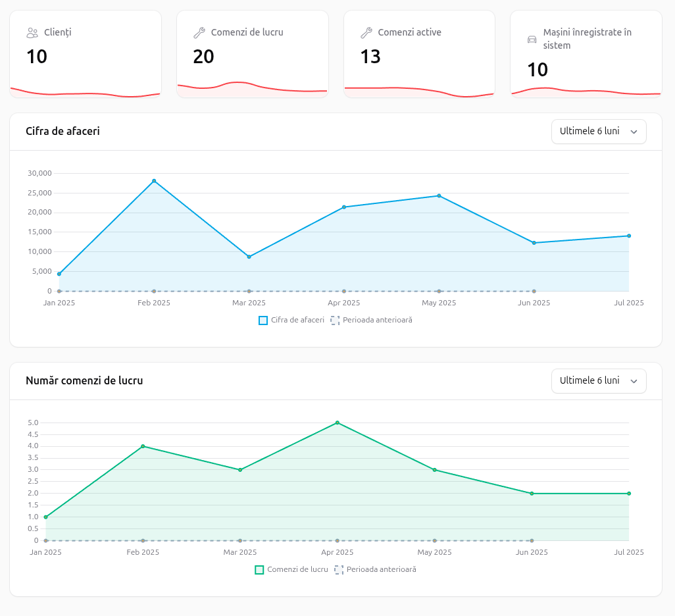The image size is (675, 616).
Task: Select the May 2025 data point on the revenue chart
Action: coord(439,195)
